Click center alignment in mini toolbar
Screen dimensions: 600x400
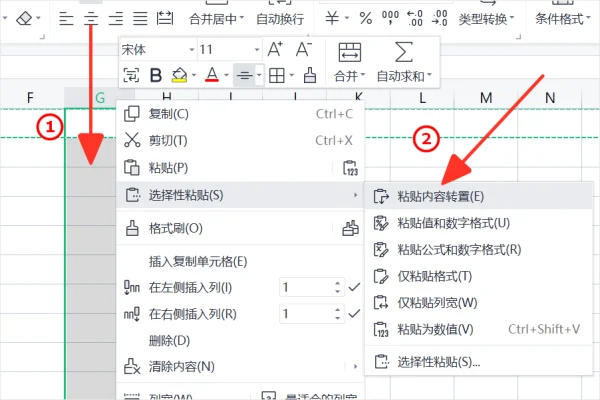244,75
